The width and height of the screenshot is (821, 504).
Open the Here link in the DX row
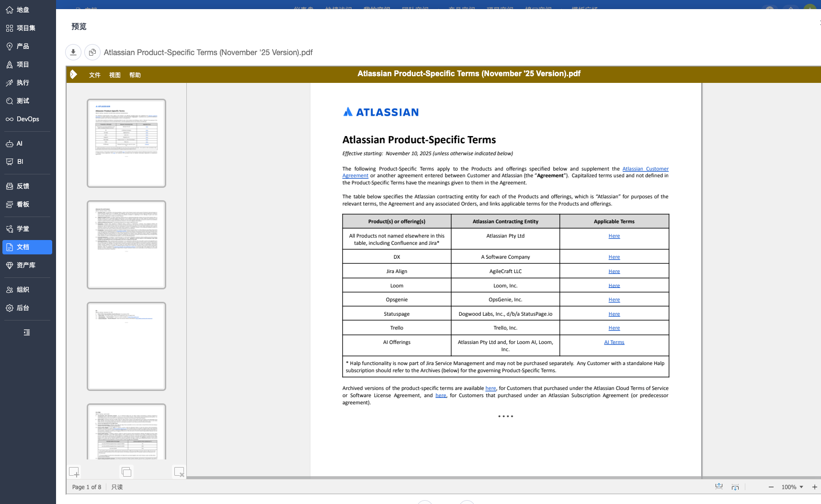click(x=614, y=257)
